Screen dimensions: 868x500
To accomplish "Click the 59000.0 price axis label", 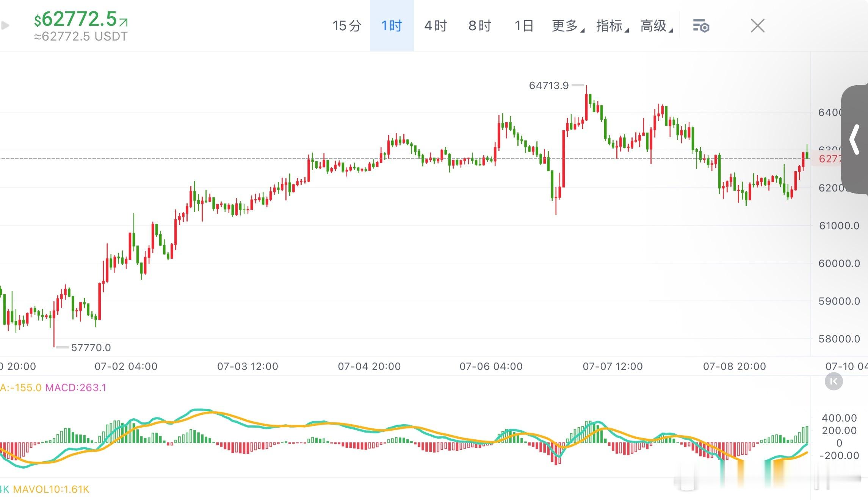I will pyautogui.click(x=839, y=301).
